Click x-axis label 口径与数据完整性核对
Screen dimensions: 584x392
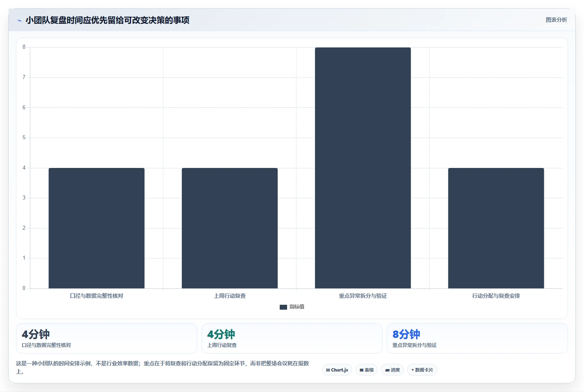coord(97,296)
